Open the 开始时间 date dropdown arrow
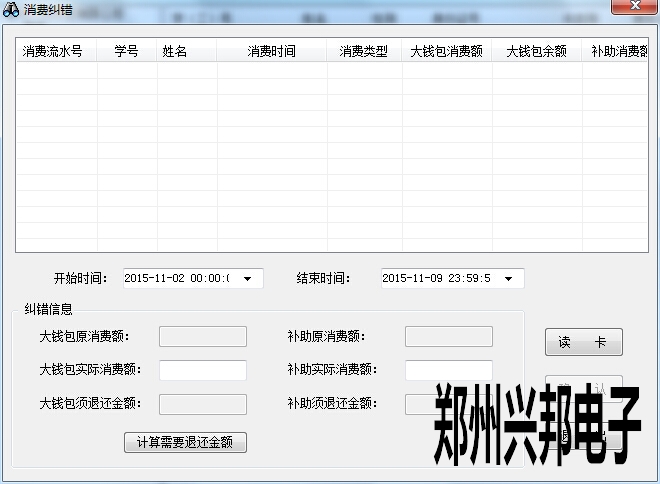The width and height of the screenshot is (660, 484). click(x=248, y=279)
